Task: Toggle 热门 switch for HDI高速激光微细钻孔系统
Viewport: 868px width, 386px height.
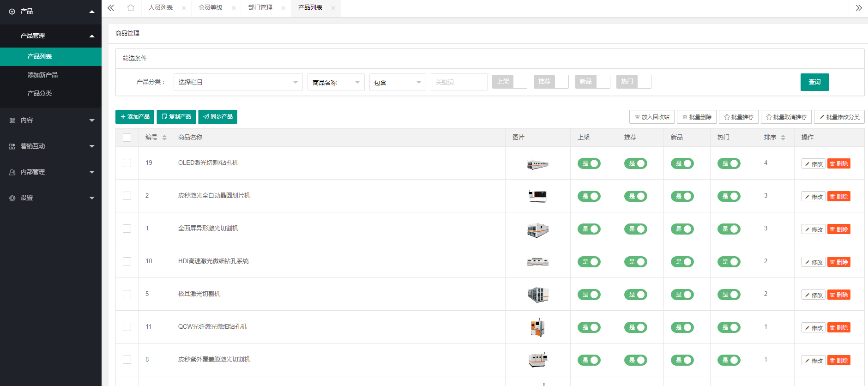Action: coord(729,262)
